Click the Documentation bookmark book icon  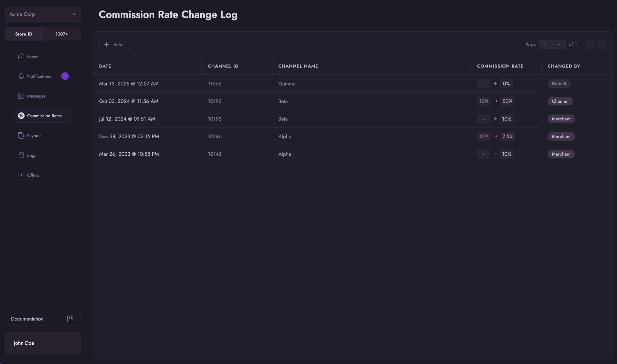(x=70, y=319)
